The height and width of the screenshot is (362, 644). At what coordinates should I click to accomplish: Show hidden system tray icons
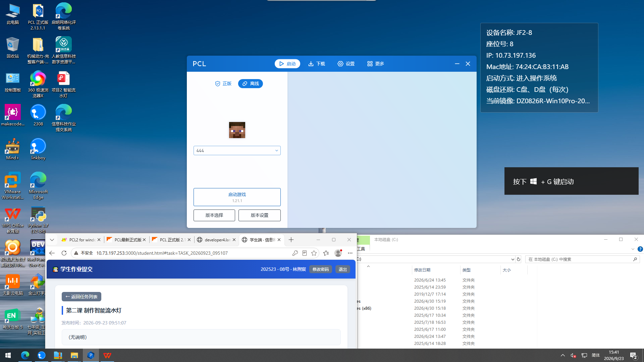tap(563, 355)
